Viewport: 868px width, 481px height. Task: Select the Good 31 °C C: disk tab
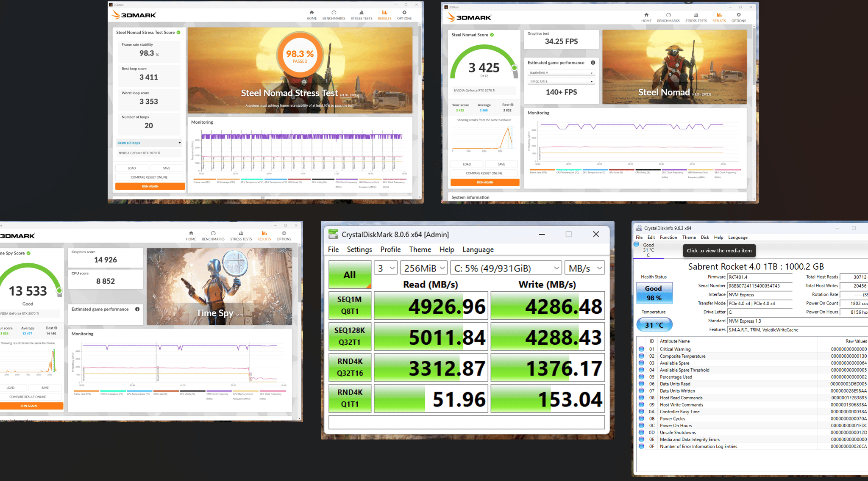coord(648,250)
